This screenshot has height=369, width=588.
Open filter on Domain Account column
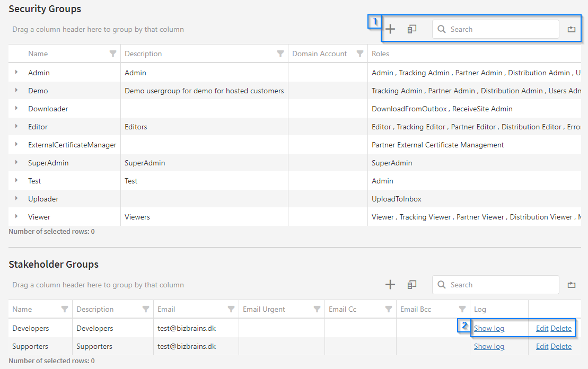point(360,54)
